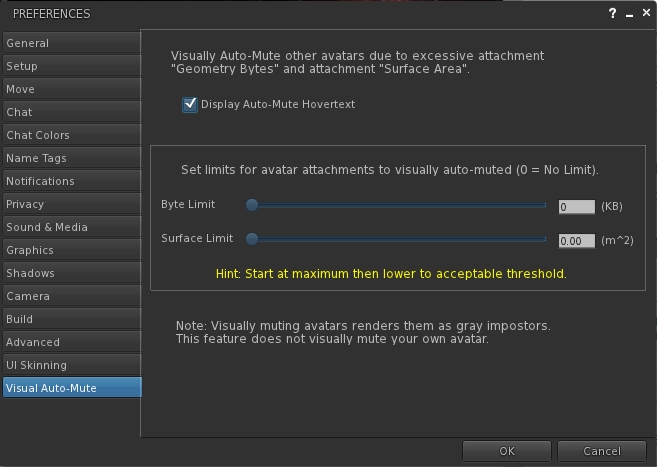Open the Advanced preferences tab
The width and height of the screenshot is (657, 467).
pyautogui.click(x=71, y=342)
